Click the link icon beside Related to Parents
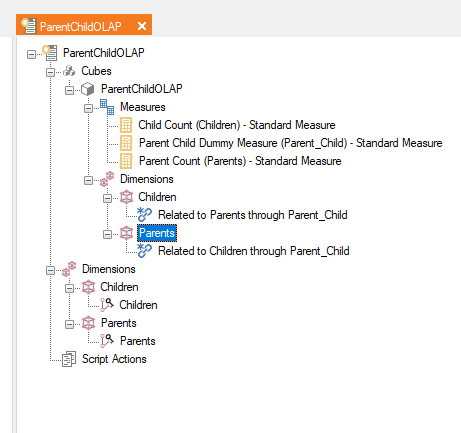 (145, 215)
